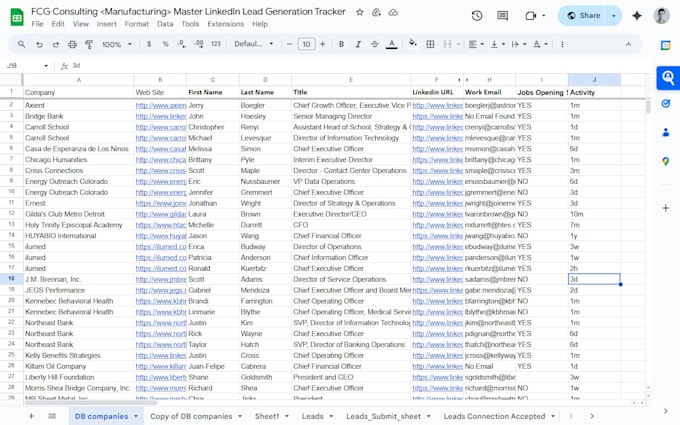Open the borders tool
680x425 pixels.
coord(430,44)
